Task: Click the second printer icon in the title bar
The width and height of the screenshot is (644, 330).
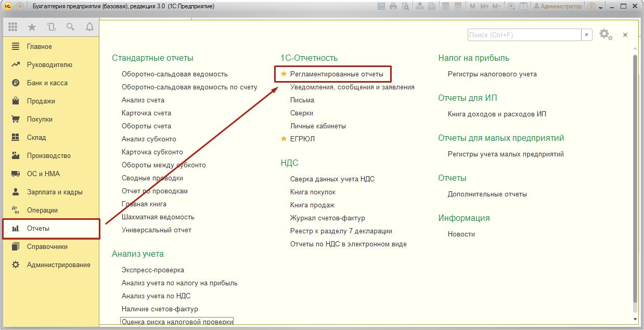Action: tap(432, 6)
